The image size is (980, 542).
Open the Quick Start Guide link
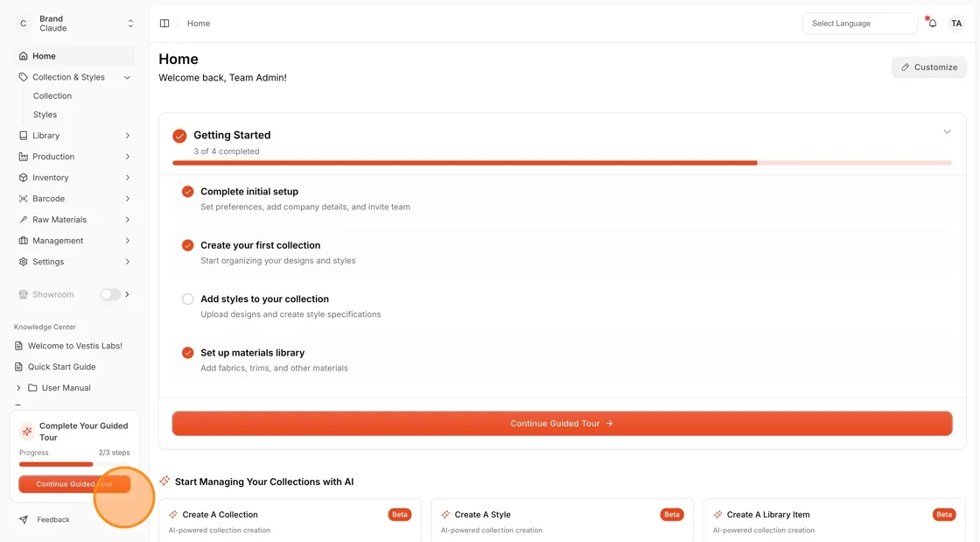61,366
